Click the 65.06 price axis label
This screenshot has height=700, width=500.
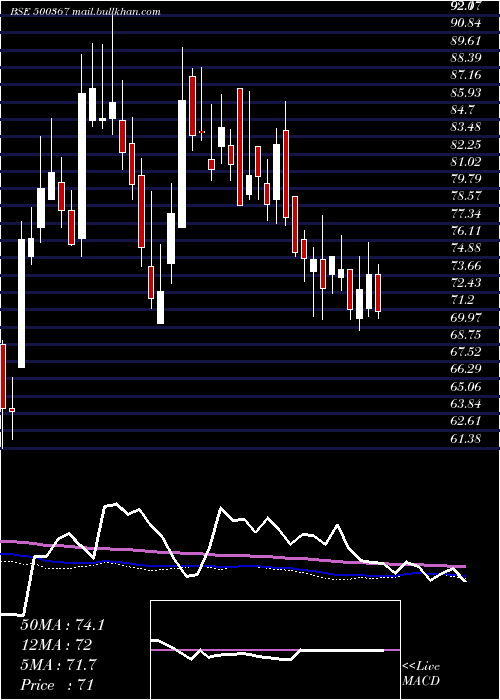click(x=465, y=387)
